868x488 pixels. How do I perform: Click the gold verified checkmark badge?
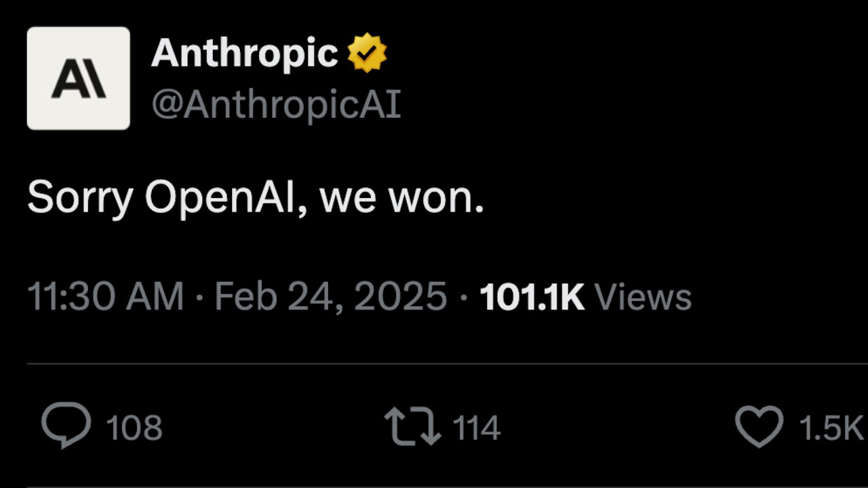point(367,54)
